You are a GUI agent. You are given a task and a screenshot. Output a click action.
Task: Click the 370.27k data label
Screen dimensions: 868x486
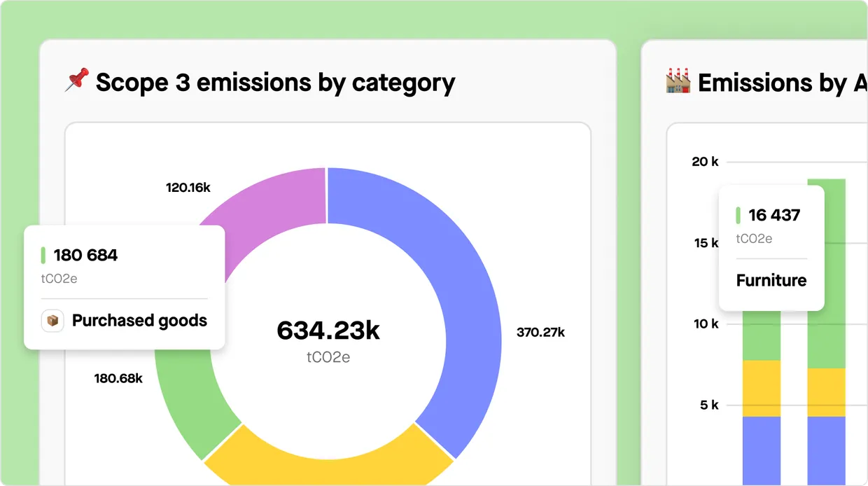point(540,332)
